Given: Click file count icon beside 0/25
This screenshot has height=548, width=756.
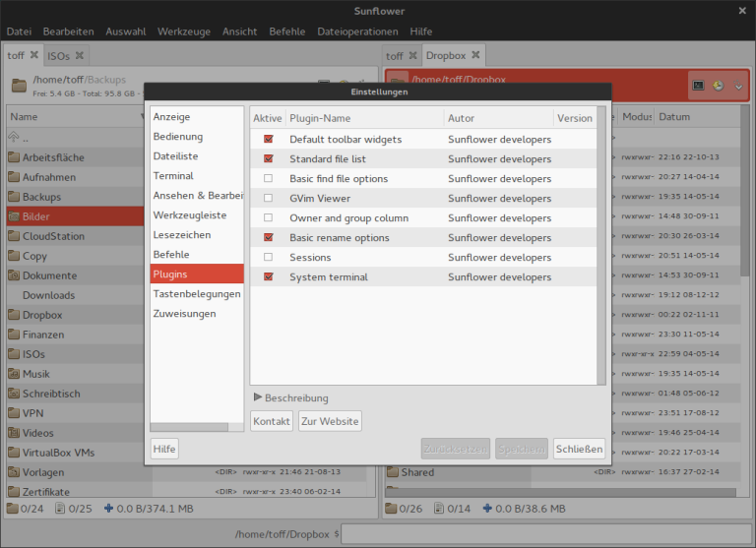Looking at the screenshot, I should pos(60,508).
